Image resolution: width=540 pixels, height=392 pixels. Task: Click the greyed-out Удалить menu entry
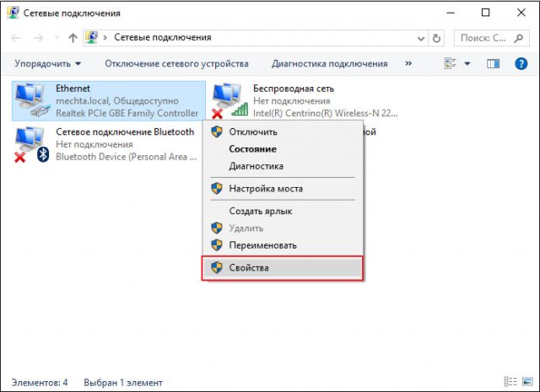click(282, 228)
